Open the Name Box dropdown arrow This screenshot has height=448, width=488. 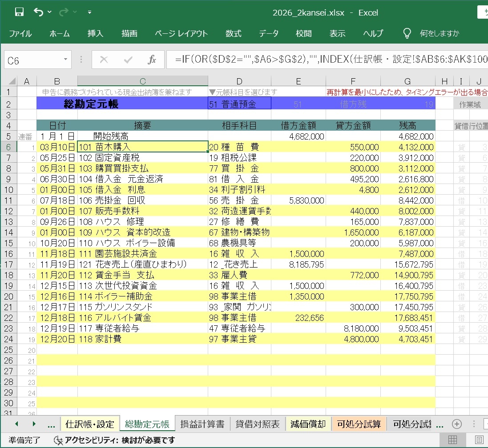coord(65,60)
